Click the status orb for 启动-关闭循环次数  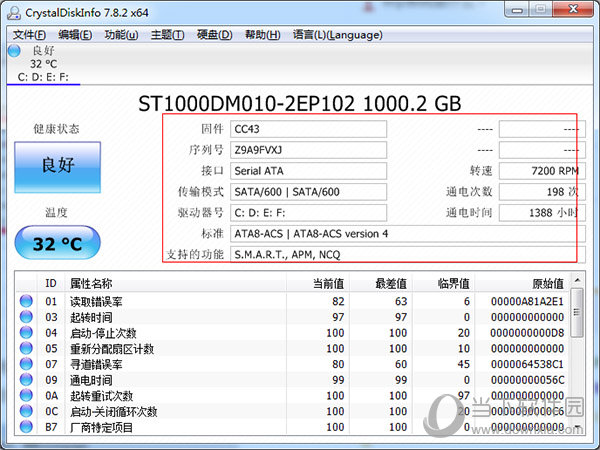(26, 412)
